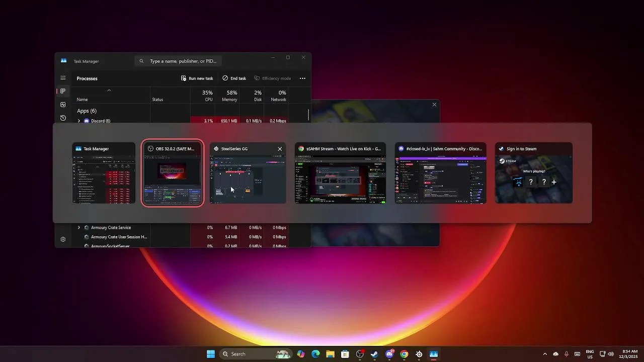The height and width of the screenshot is (362, 644).
Task: Click End task button
Action: click(234, 78)
